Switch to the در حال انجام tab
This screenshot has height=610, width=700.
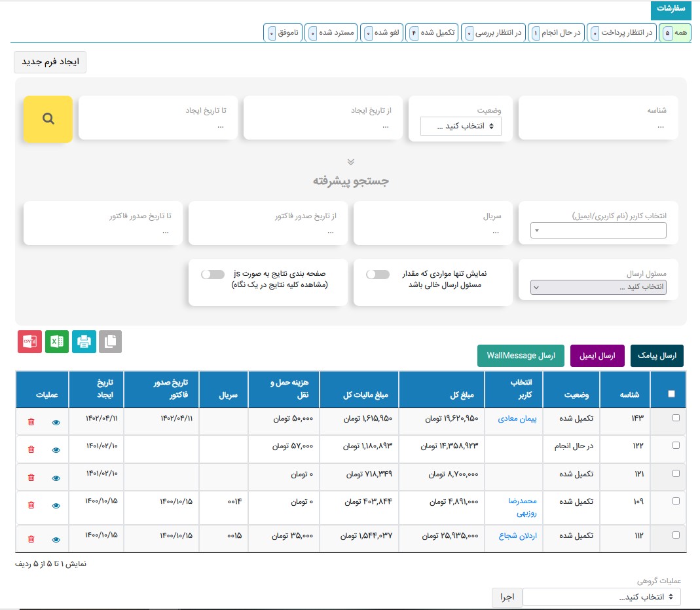(x=557, y=33)
